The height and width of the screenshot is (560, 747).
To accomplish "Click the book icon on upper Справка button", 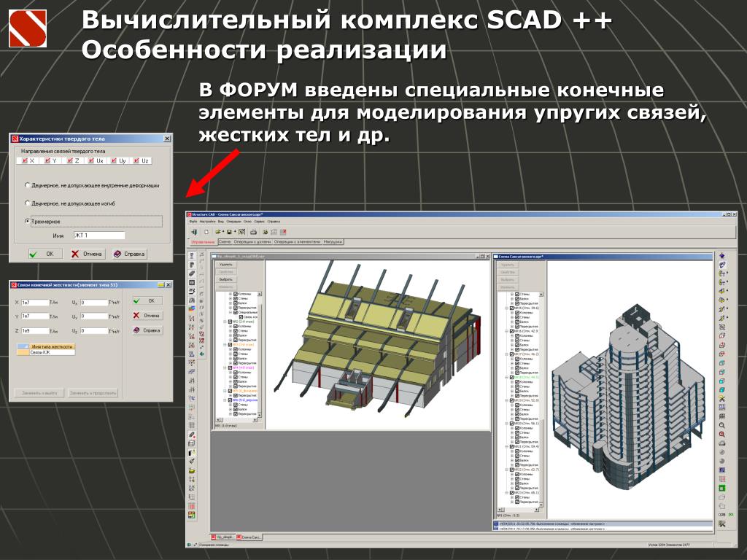I will (x=117, y=254).
